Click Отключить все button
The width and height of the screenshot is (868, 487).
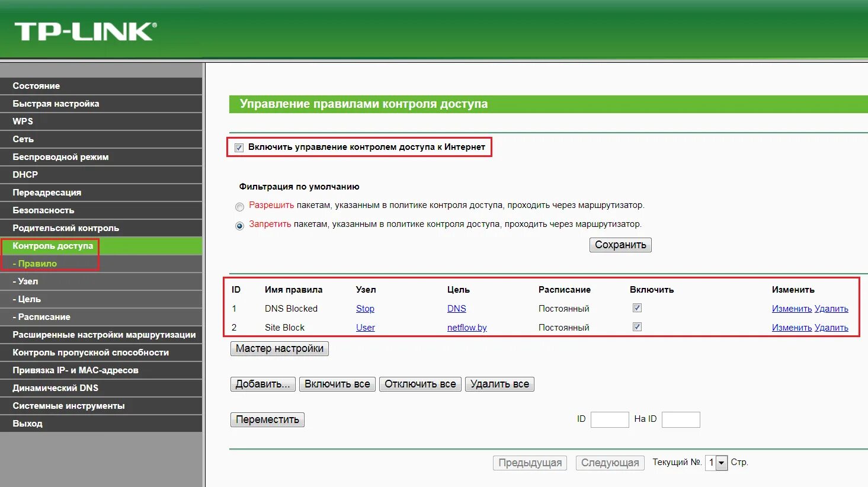click(x=421, y=384)
